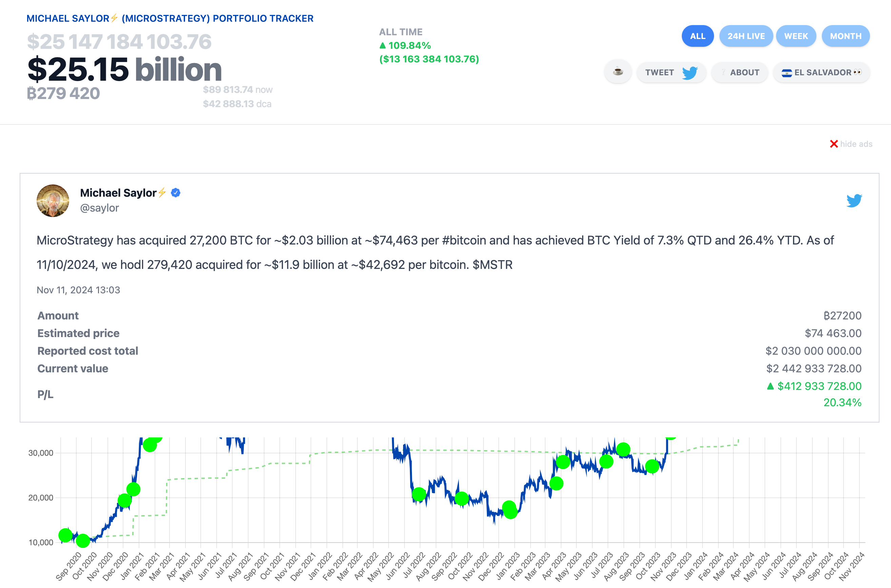
Task: Switch to the WEEK range tab
Action: (796, 36)
